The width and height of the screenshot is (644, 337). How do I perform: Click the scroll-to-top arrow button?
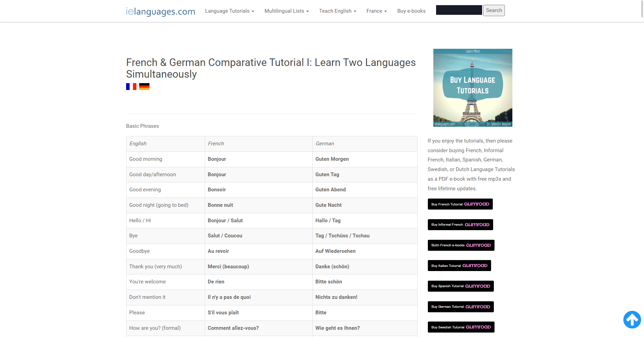coord(632,319)
